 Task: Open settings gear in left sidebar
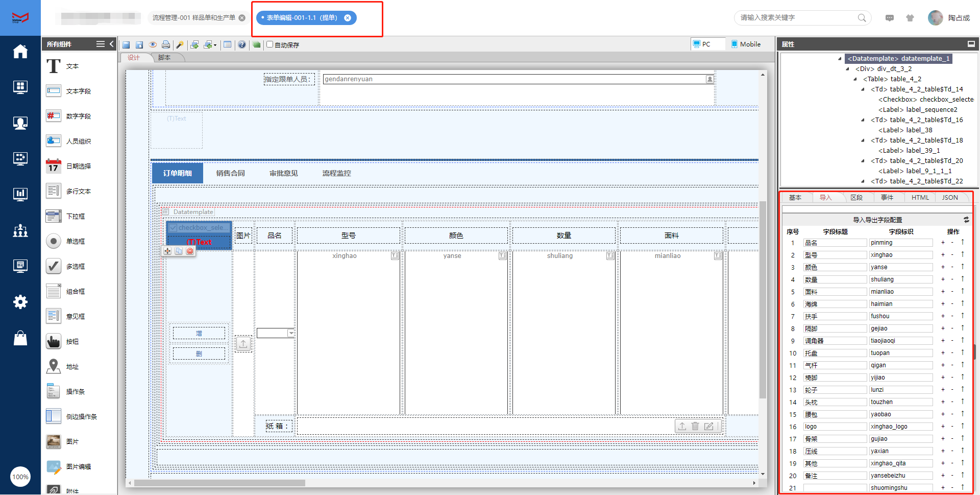pos(20,302)
